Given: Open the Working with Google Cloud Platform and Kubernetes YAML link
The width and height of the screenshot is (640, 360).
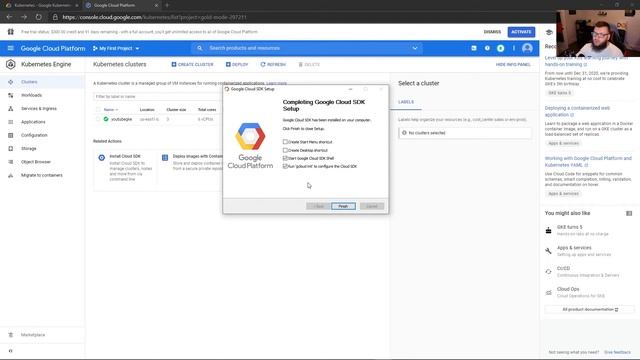Looking at the screenshot, I should (x=588, y=162).
